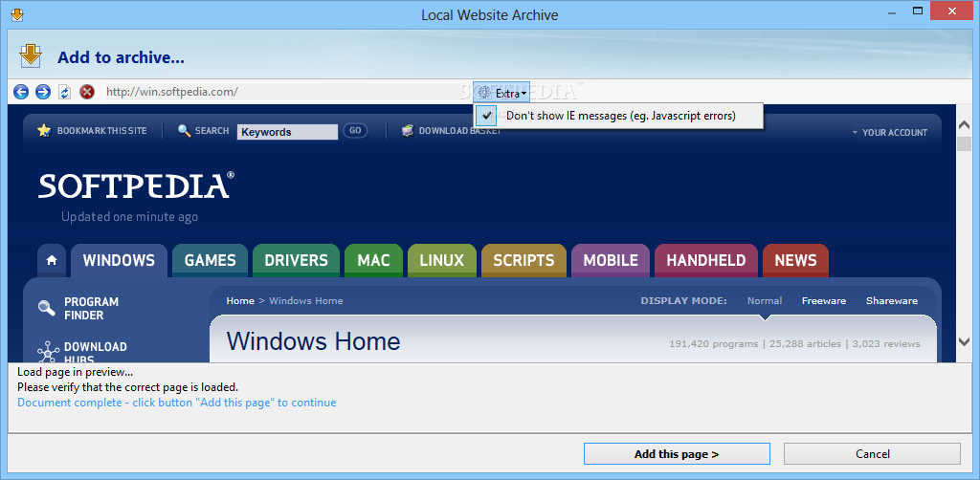980x480 pixels.
Task: Click the Add to archive header icon
Action: pos(30,55)
